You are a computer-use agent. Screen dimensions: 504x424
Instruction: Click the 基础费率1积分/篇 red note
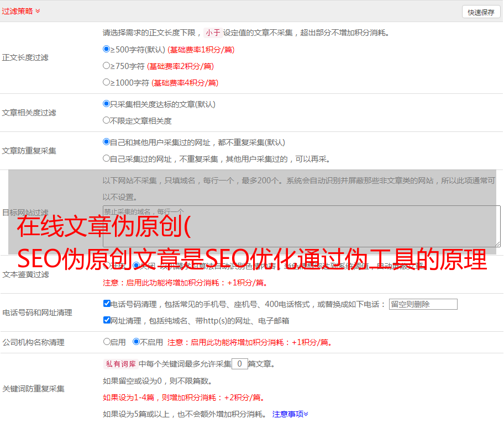pos(201,50)
